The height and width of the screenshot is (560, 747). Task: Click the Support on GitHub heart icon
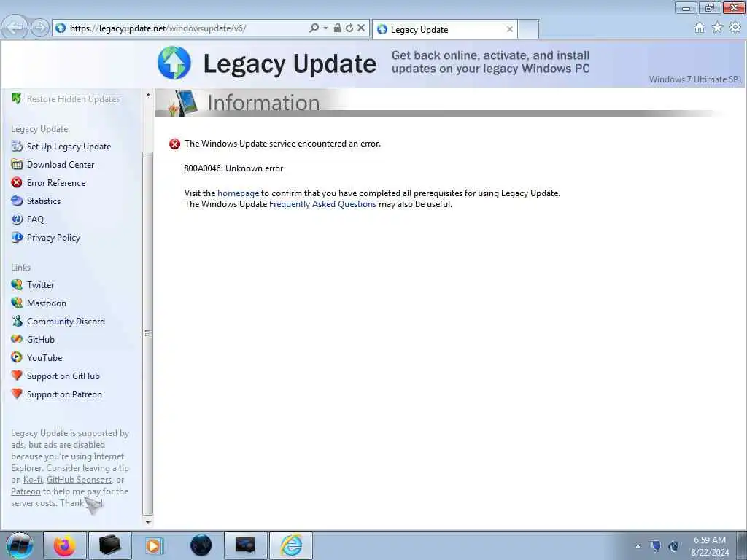coord(17,376)
